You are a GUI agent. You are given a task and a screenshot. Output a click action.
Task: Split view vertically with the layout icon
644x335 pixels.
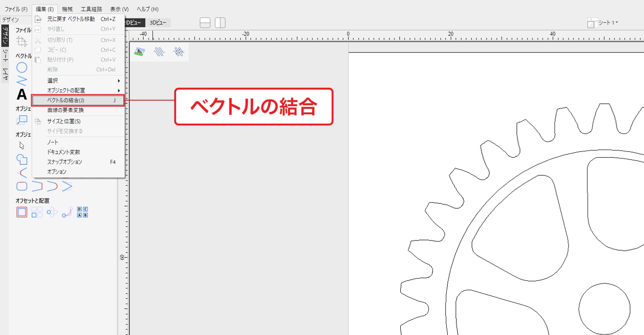coord(220,23)
